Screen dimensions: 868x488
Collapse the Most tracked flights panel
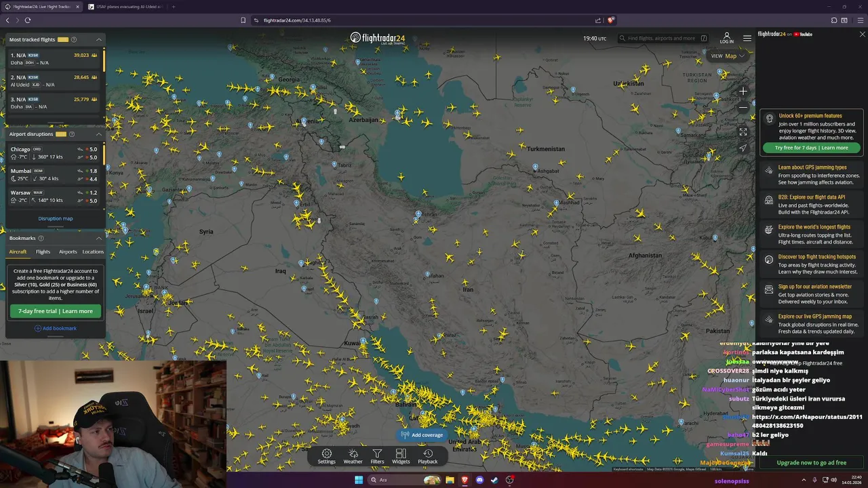click(x=99, y=39)
